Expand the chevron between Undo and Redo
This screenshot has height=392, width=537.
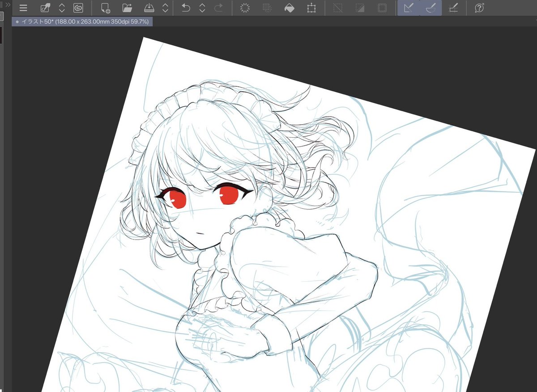click(x=202, y=8)
